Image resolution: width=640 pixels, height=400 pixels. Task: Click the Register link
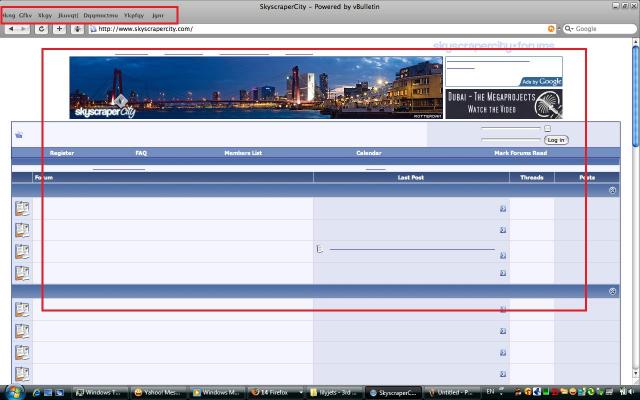pos(62,153)
